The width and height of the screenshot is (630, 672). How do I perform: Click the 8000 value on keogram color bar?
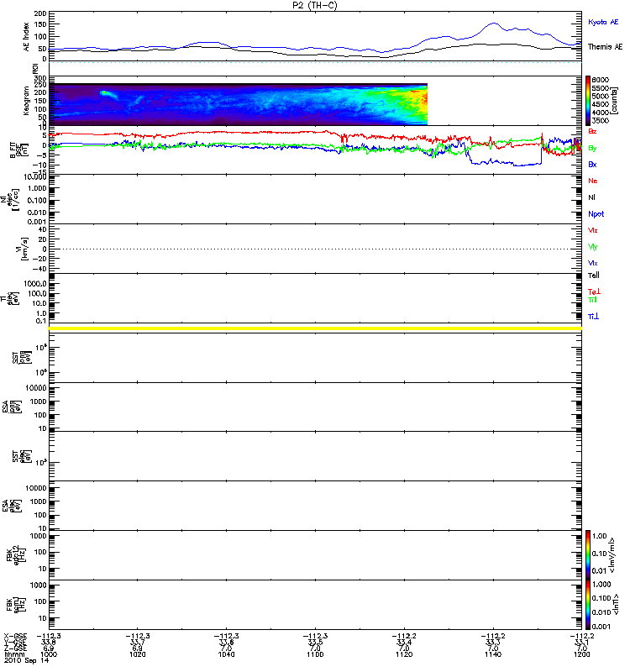[600, 80]
